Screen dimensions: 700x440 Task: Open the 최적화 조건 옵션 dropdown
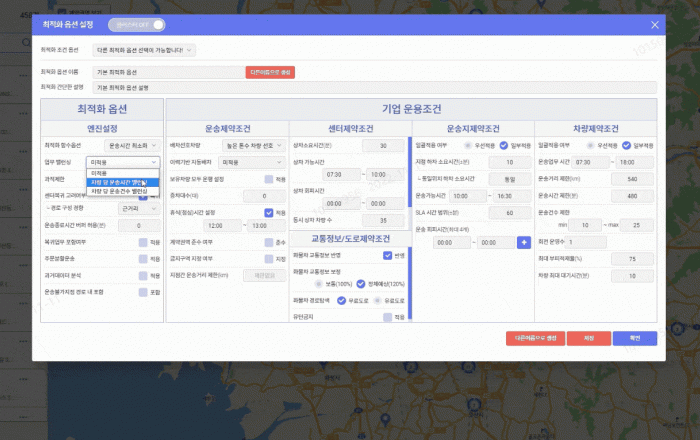144,49
